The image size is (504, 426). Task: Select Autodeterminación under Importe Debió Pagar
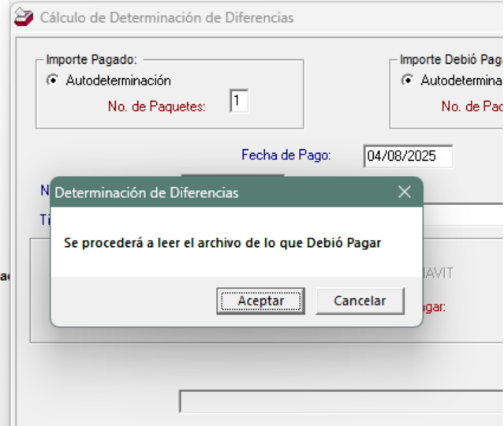[408, 80]
